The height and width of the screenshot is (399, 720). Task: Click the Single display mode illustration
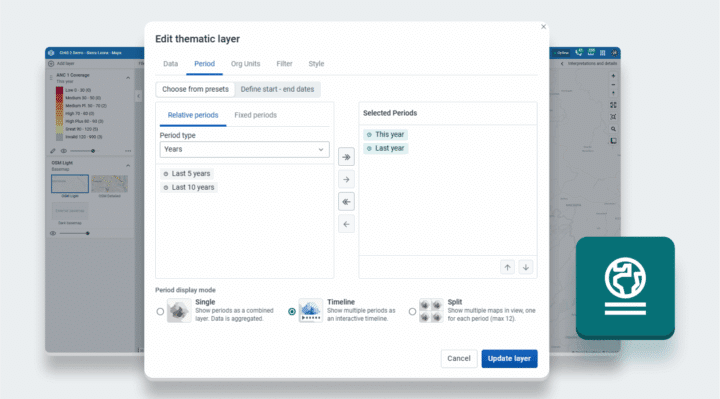click(179, 311)
